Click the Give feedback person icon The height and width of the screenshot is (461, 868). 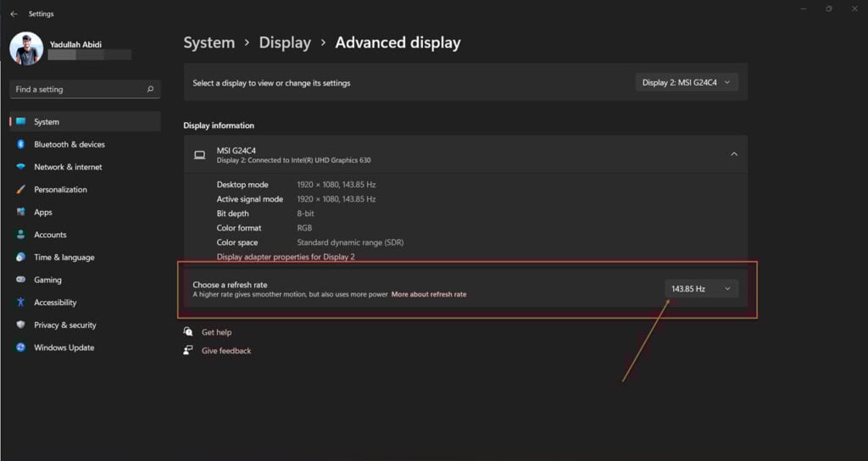[188, 350]
